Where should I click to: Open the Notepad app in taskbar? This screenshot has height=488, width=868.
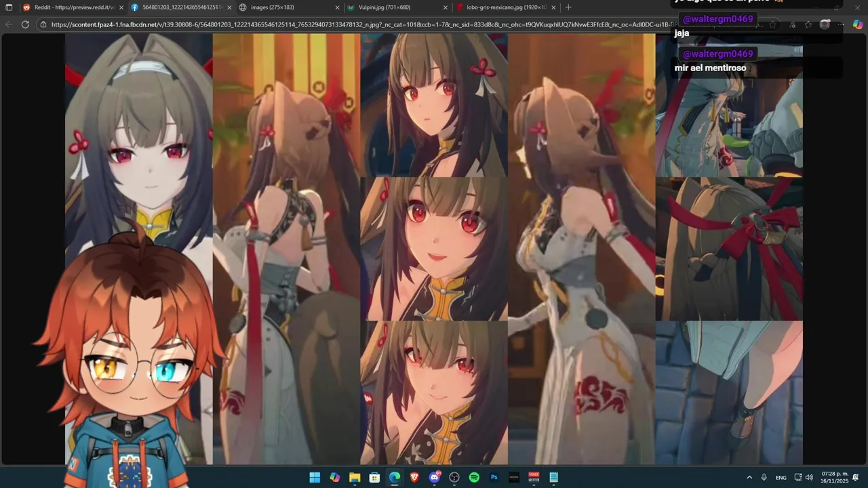tap(554, 477)
